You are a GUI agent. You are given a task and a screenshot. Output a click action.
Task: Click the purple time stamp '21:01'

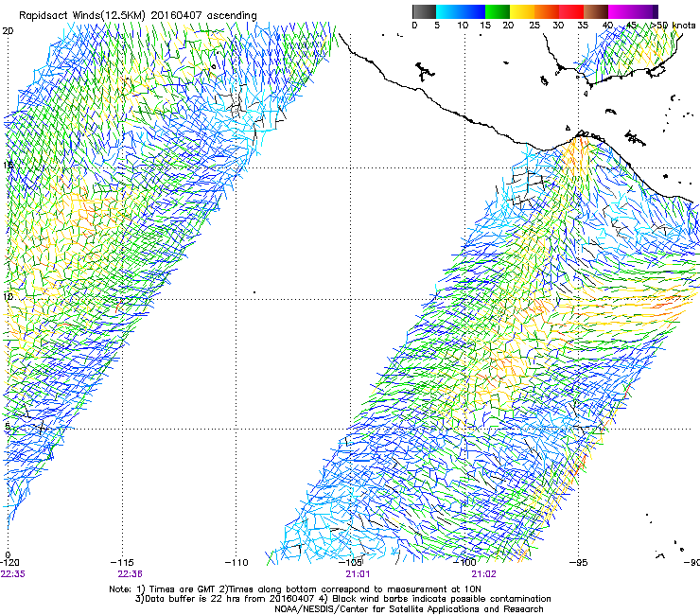358,574
